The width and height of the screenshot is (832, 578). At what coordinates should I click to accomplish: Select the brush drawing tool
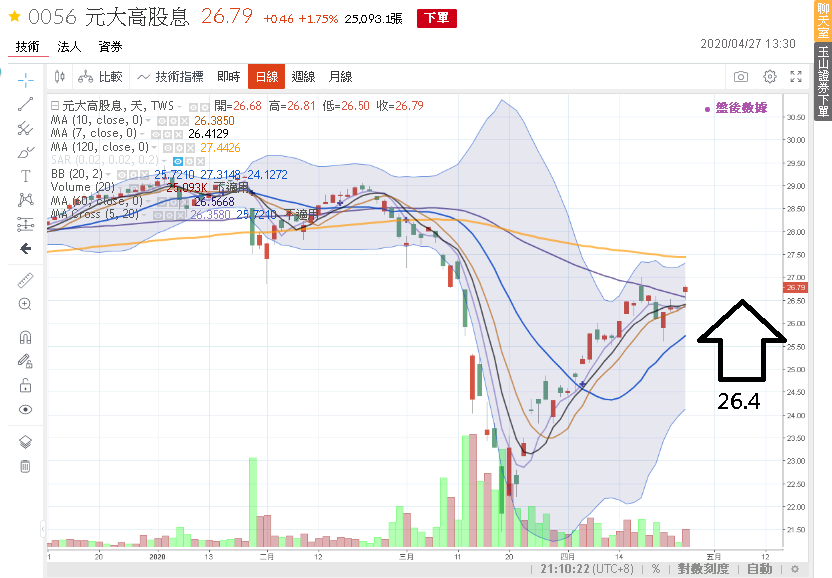[25, 153]
